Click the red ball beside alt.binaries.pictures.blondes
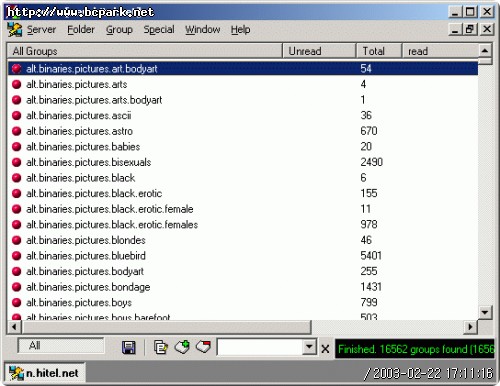The image size is (500, 386). [16, 240]
